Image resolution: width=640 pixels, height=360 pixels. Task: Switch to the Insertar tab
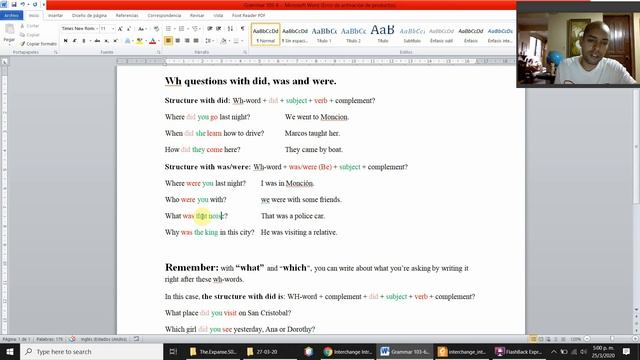point(56,15)
